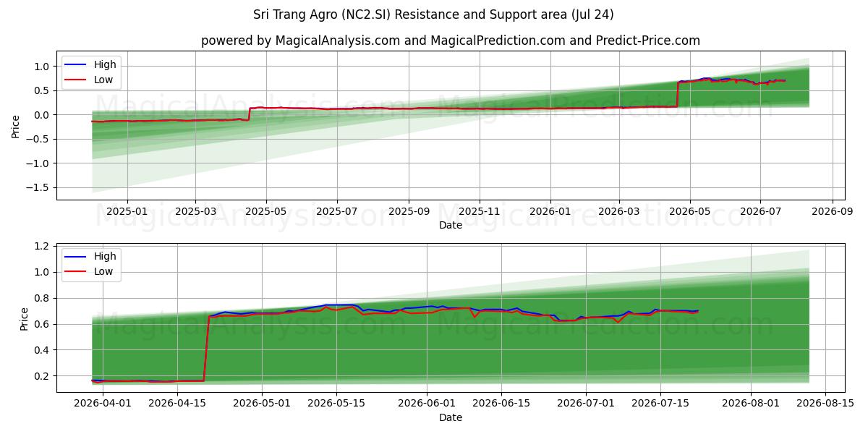Click 'Low' in the bottom chart legend
Image resolution: width=868 pixels, height=434 pixels.
[103, 271]
